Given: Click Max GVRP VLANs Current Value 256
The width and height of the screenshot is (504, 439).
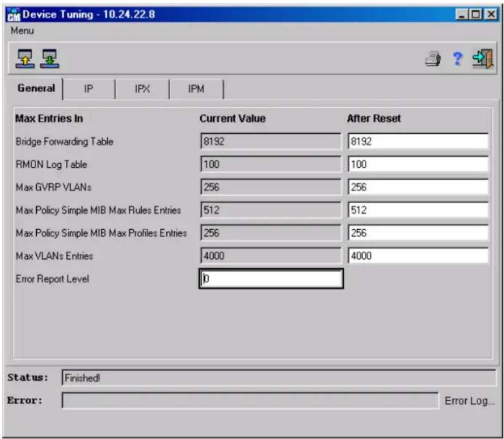Looking at the screenshot, I should point(270,187).
